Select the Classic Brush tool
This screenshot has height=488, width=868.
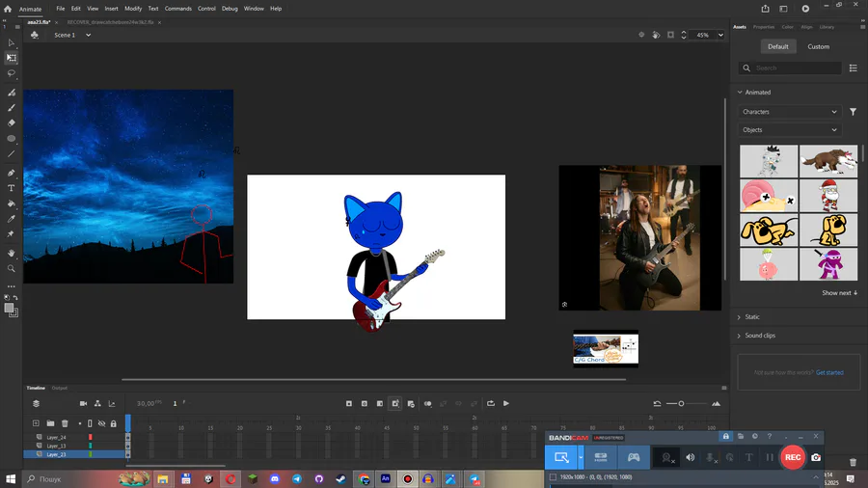tap(11, 107)
